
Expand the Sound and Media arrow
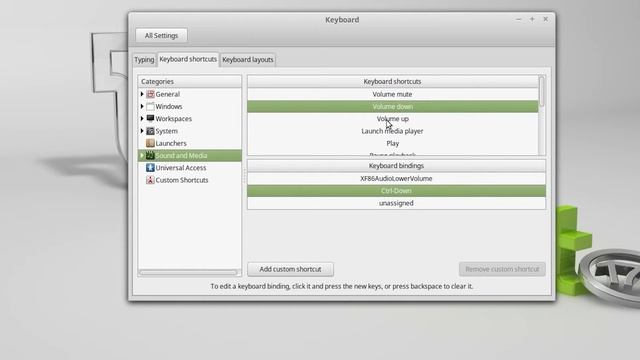pyautogui.click(x=142, y=156)
